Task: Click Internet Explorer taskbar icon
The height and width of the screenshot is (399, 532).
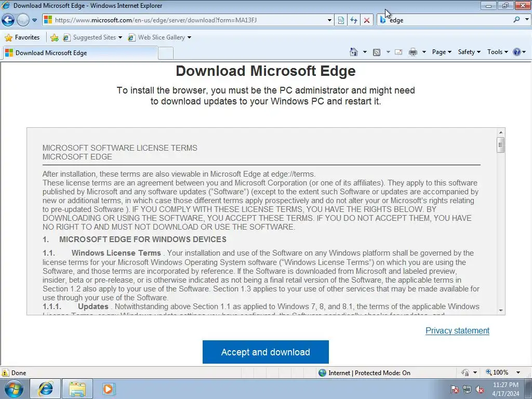Action: (46, 389)
